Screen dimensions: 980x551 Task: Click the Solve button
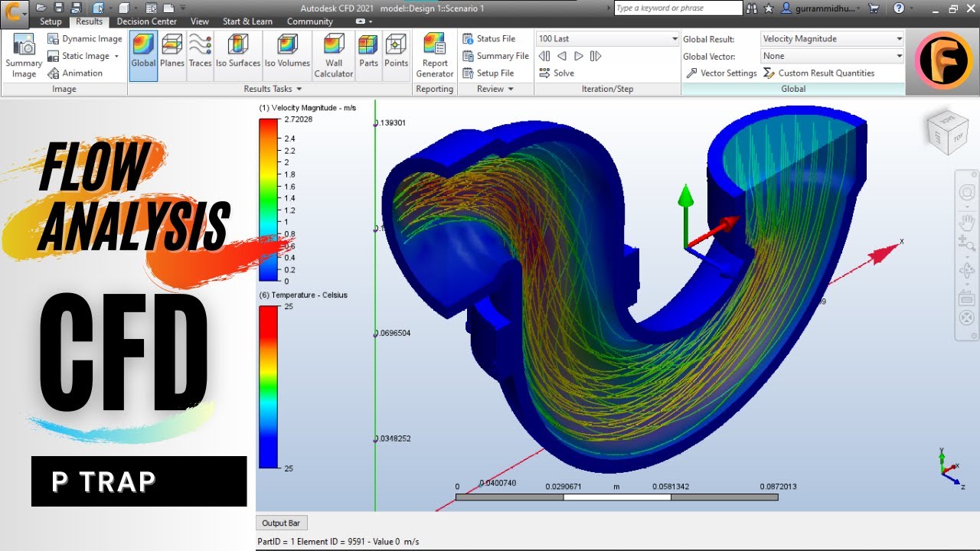point(557,73)
